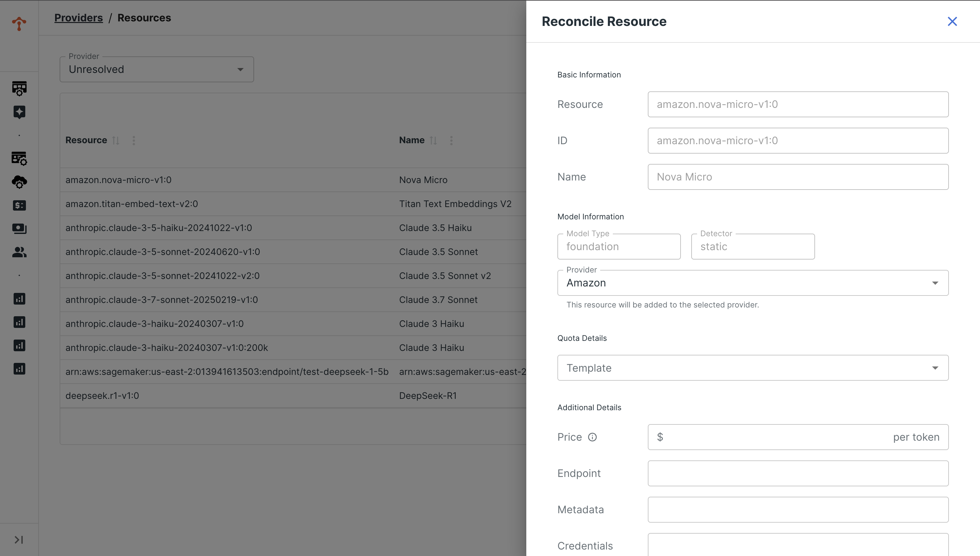Open the Provider filter showing Unresolved
Image resolution: width=980 pixels, height=556 pixels.
156,69
